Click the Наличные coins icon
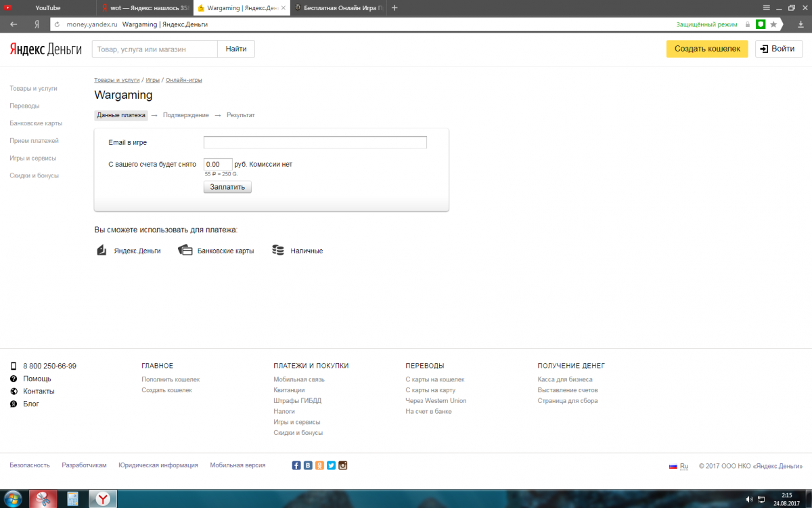The width and height of the screenshot is (812, 508). (x=278, y=251)
